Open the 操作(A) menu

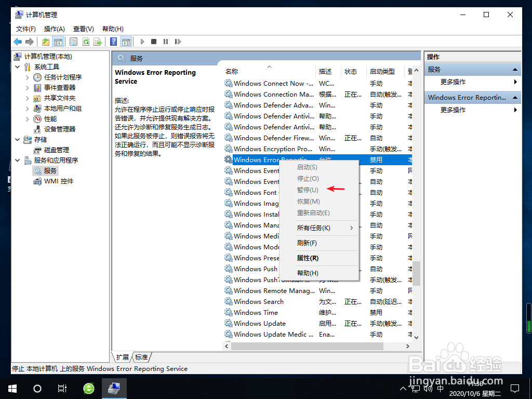click(x=54, y=29)
